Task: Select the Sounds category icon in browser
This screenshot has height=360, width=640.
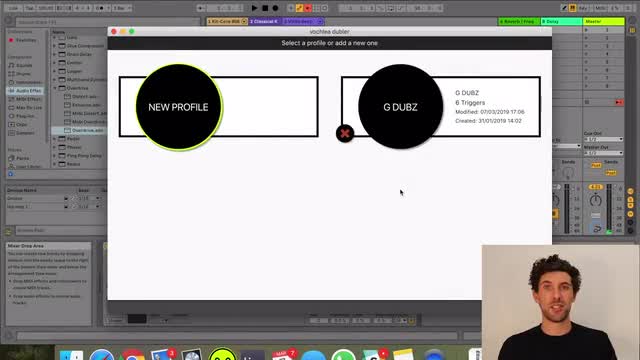Action: [x=11, y=65]
